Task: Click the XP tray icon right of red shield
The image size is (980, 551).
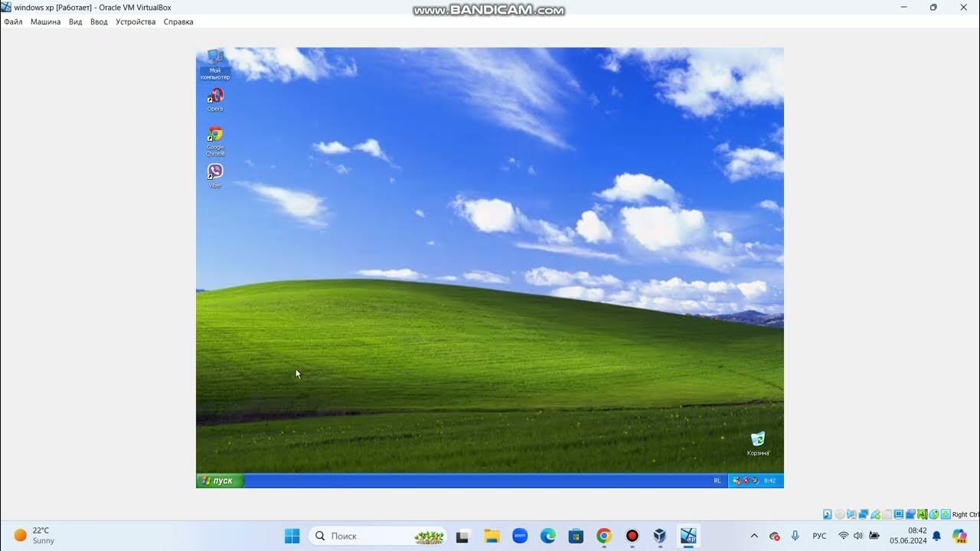Action: coord(755,481)
